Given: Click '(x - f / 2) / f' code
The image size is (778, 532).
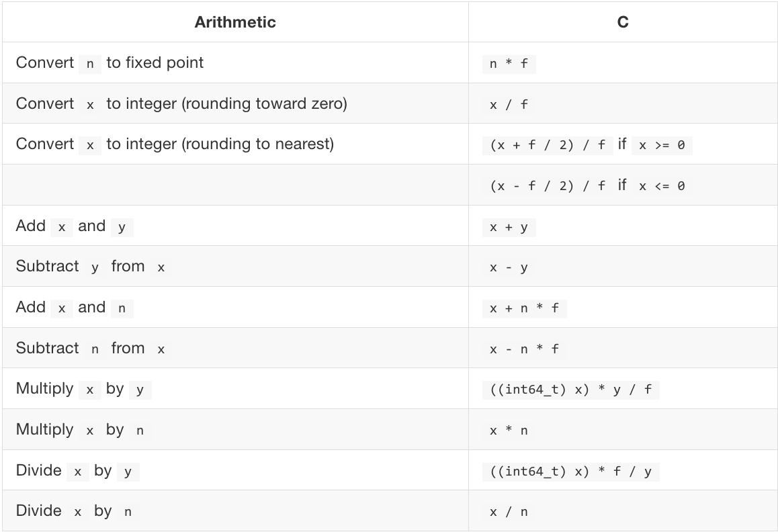Looking at the screenshot, I should tap(548, 186).
